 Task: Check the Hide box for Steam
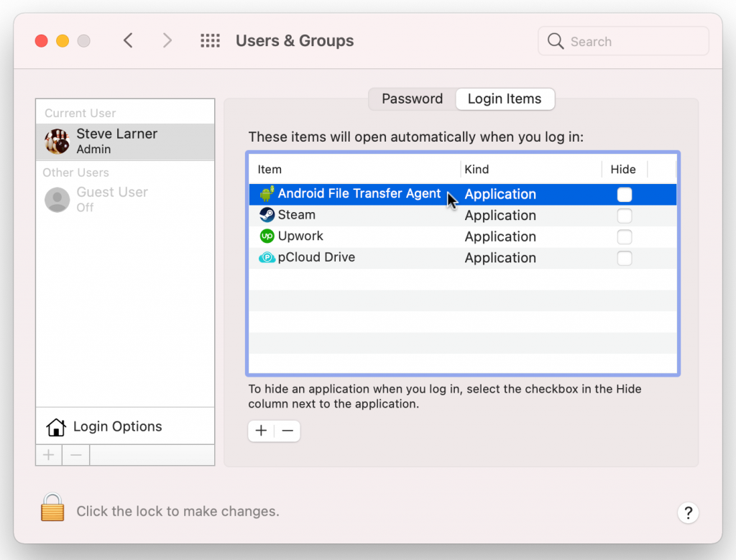(624, 215)
